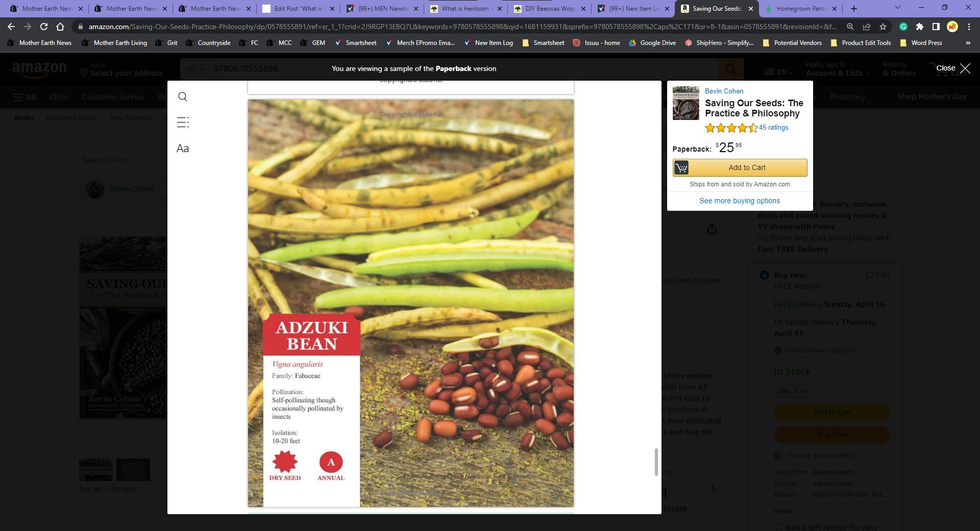Open the browser zoom magnifier icon
Viewport: 980px width, 531px height.
click(x=850, y=27)
